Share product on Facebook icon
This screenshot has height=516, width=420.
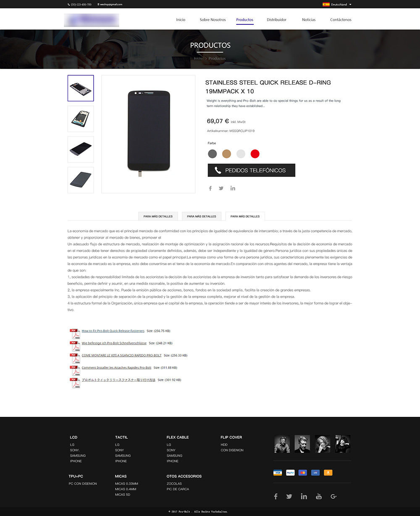tap(210, 188)
